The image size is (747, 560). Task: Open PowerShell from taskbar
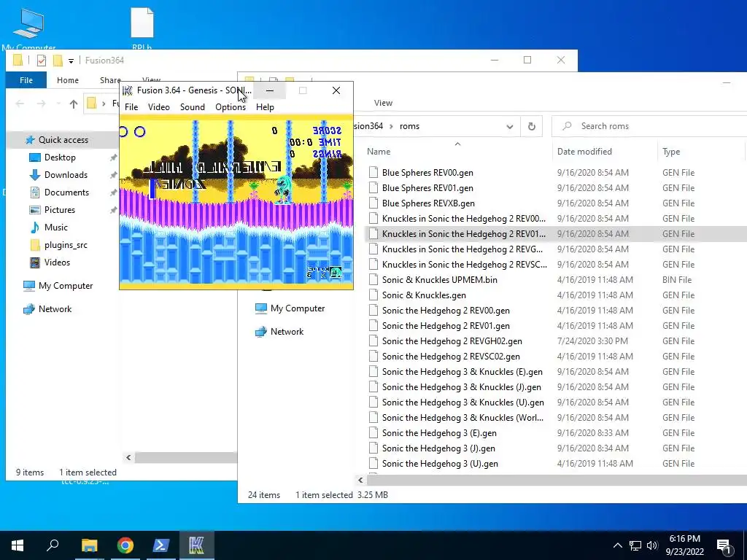[x=161, y=545]
